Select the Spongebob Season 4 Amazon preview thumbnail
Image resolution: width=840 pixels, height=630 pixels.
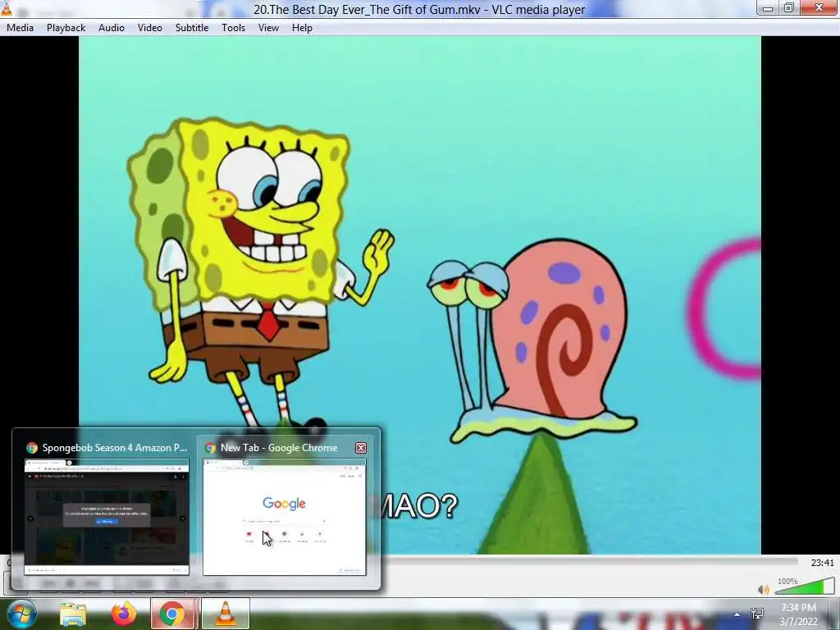pyautogui.click(x=107, y=517)
